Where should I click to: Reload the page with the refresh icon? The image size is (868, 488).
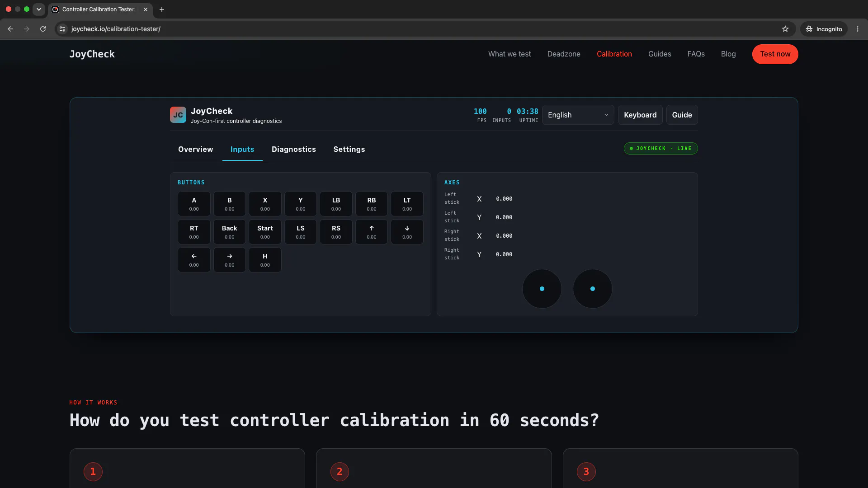tap(43, 29)
